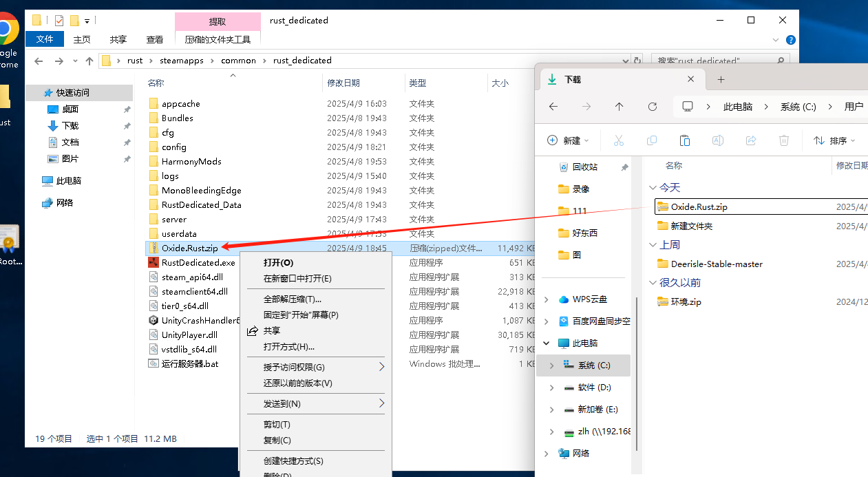Click the Cut scissors icon in the 下载 toolbar
This screenshot has height=477, width=868.
click(618, 140)
